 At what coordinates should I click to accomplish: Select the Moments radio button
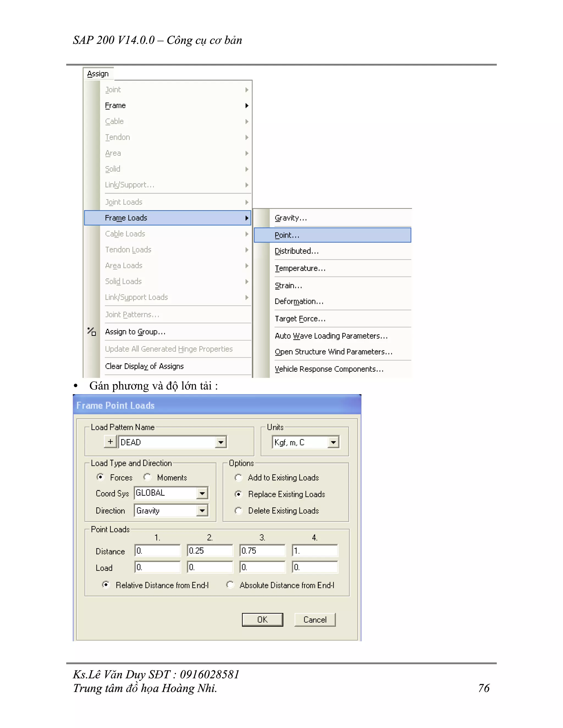[147, 477]
